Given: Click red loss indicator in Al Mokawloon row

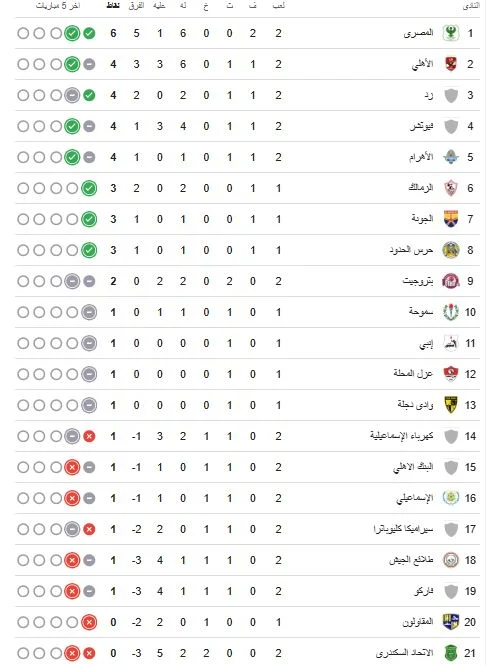Looking at the screenshot, I should coord(89,622).
